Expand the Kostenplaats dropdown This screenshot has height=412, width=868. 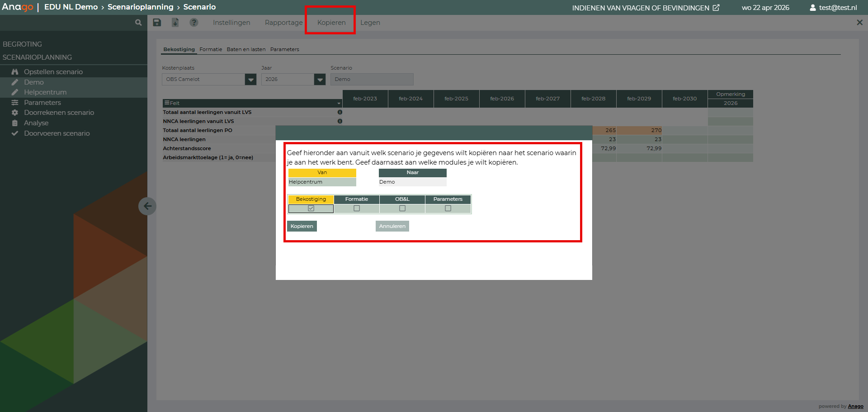click(250, 80)
